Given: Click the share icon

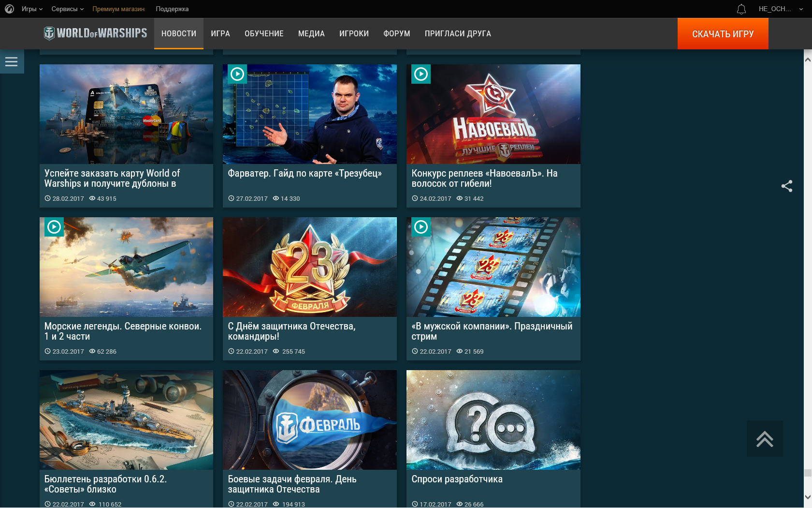Looking at the screenshot, I should click(x=787, y=186).
